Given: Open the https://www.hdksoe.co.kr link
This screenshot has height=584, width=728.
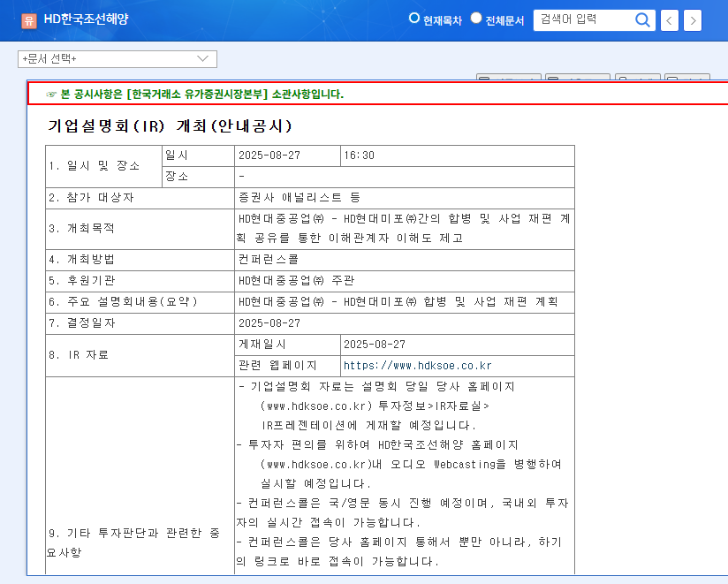Looking at the screenshot, I should pos(417,366).
